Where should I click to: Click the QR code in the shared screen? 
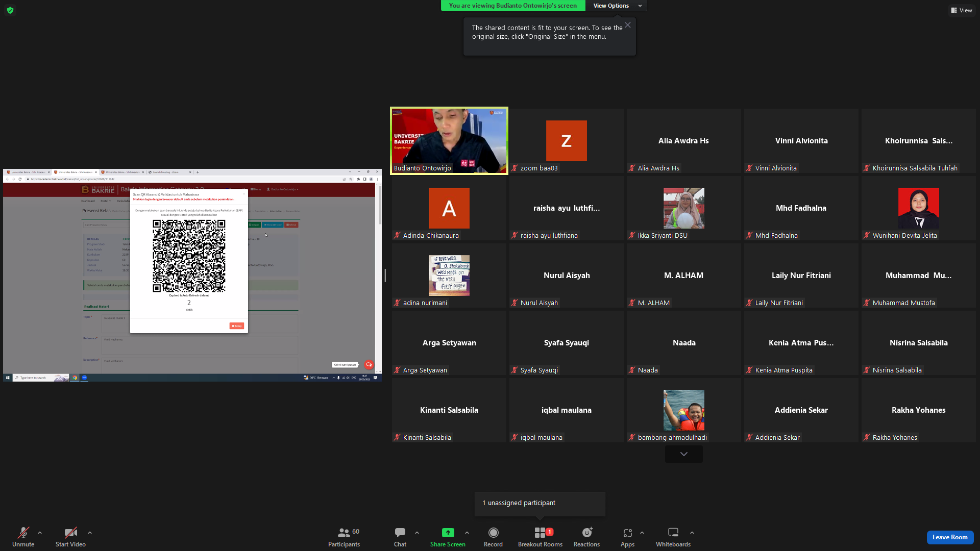pyautogui.click(x=189, y=256)
